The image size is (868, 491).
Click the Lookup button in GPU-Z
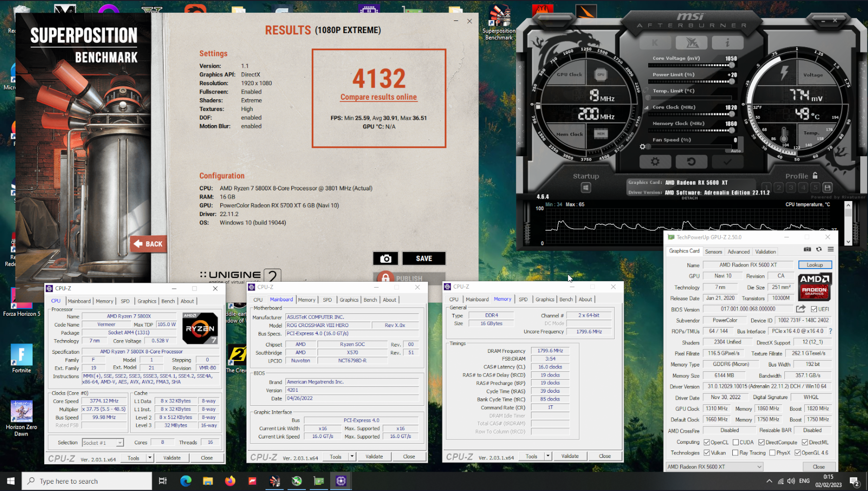(815, 265)
